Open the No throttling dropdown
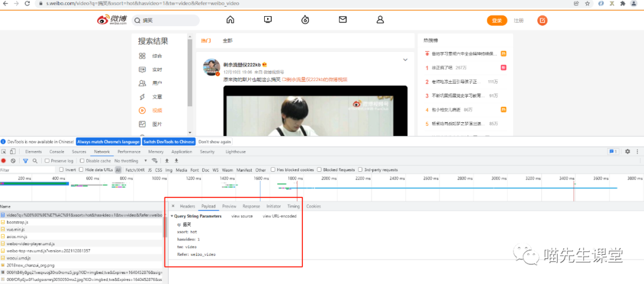The height and width of the screenshot is (284, 644). (131, 160)
